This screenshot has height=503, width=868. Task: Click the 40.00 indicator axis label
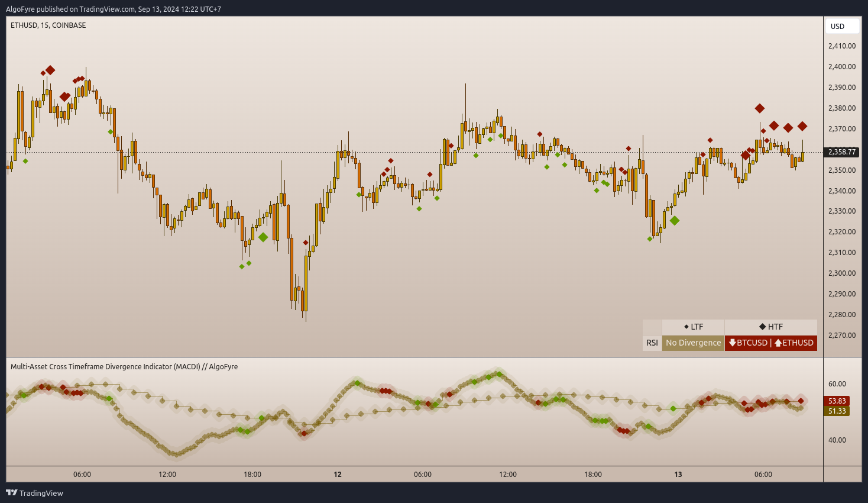pyautogui.click(x=837, y=440)
